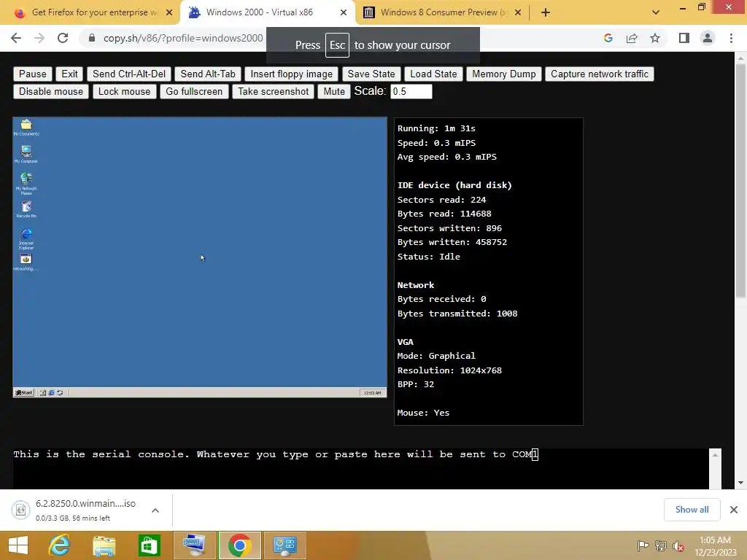
Task: Click the Exit button
Action: coord(69,74)
